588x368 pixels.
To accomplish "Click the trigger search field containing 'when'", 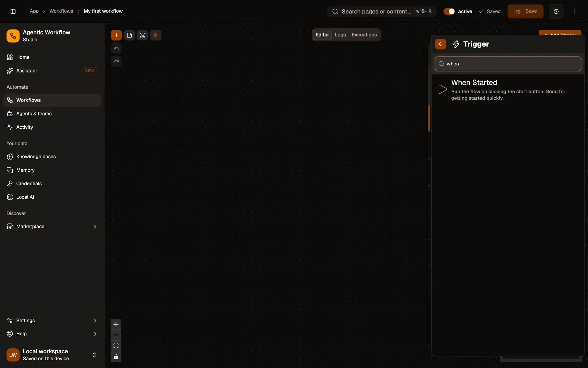I will (x=508, y=64).
